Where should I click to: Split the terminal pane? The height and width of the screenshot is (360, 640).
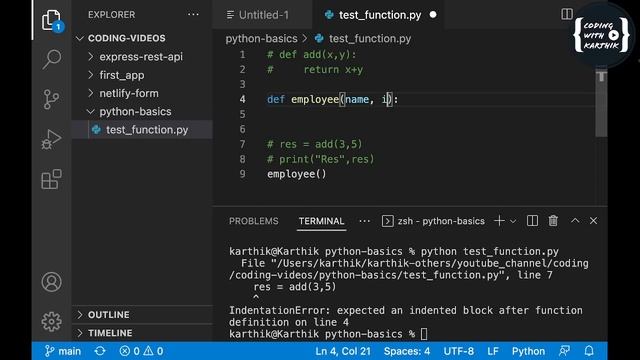(x=532, y=221)
